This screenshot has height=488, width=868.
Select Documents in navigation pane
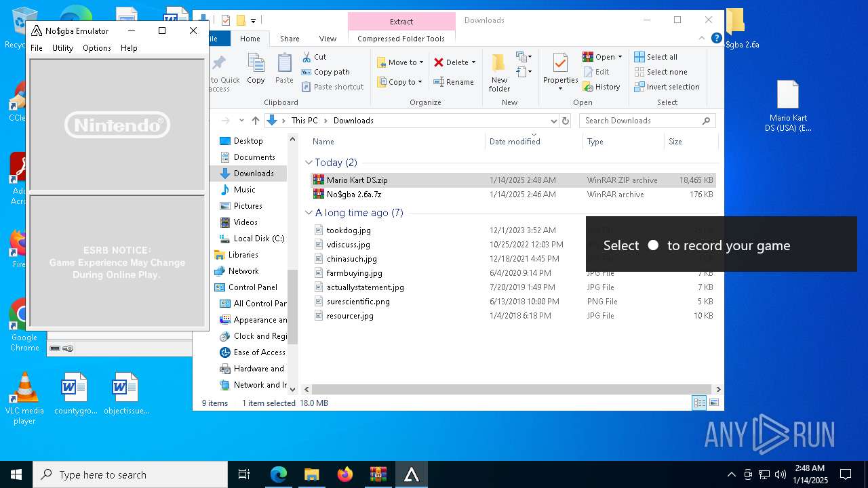coord(254,157)
